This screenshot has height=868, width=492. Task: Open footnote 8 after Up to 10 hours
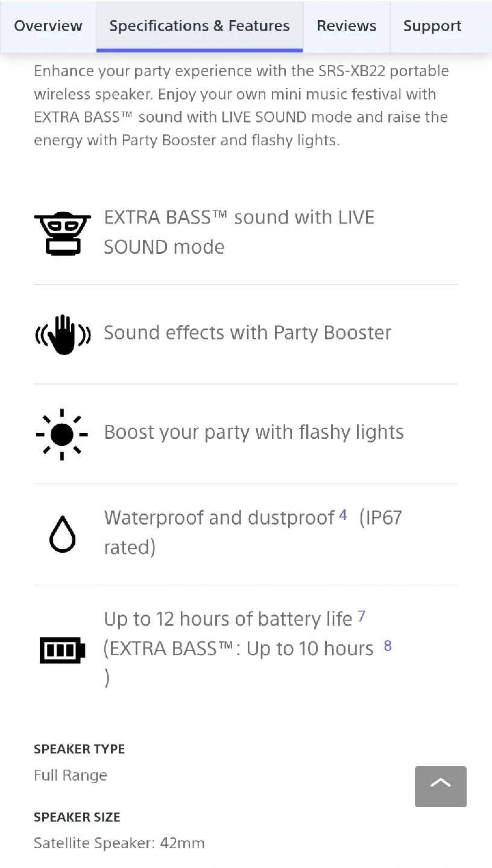pyautogui.click(x=388, y=646)
